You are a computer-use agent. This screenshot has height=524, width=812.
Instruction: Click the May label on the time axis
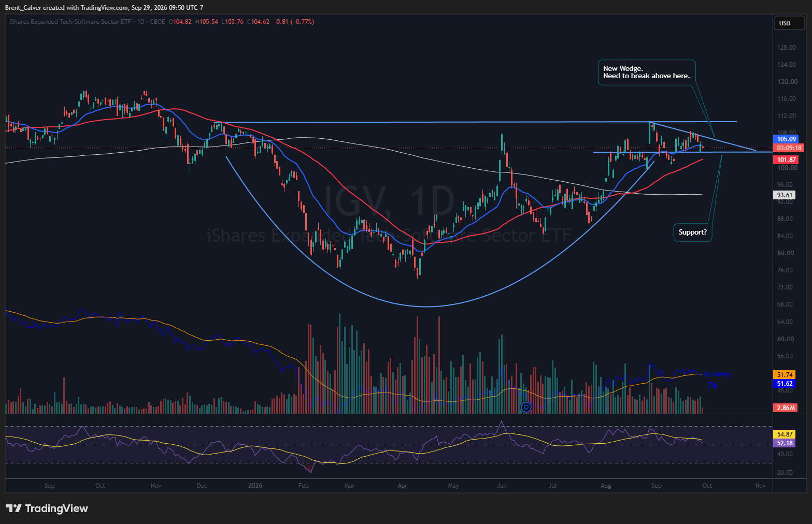453,486
